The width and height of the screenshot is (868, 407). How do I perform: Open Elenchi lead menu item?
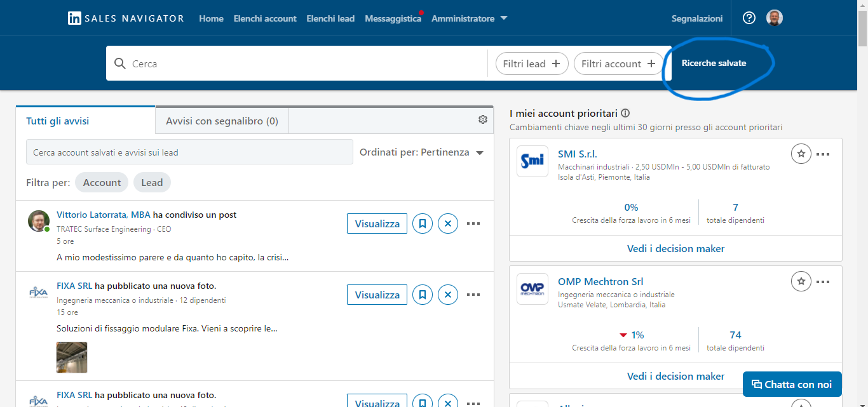[330, 18]
